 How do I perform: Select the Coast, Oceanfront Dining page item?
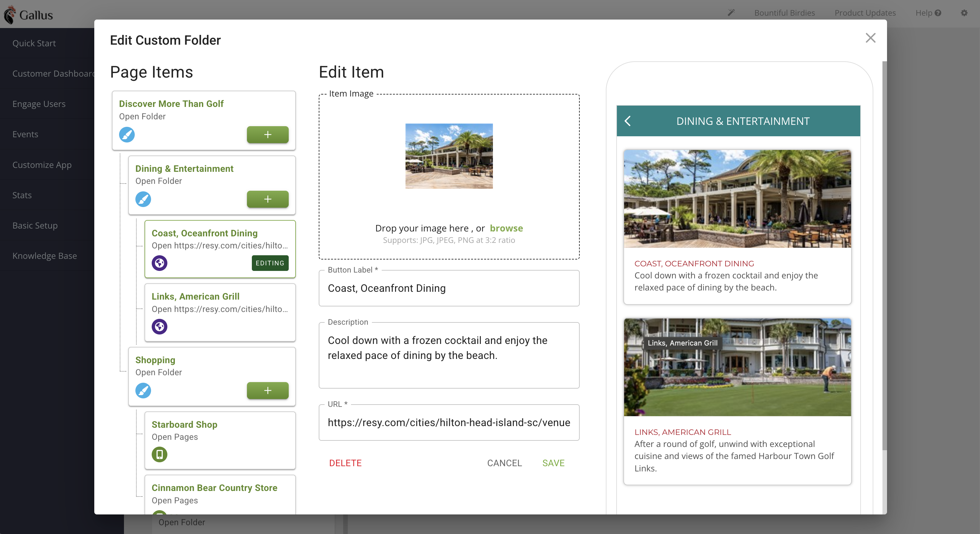tap(220, 249)
